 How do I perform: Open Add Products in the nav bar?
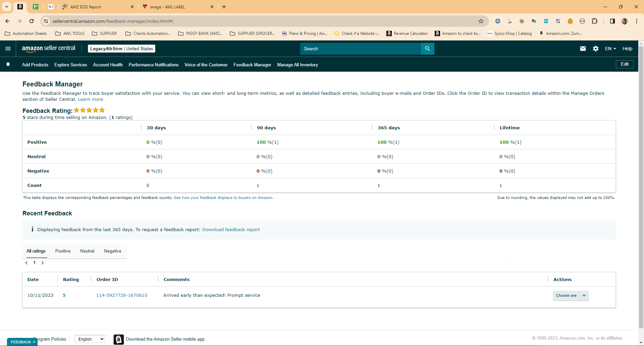click(x=35, y=65)
